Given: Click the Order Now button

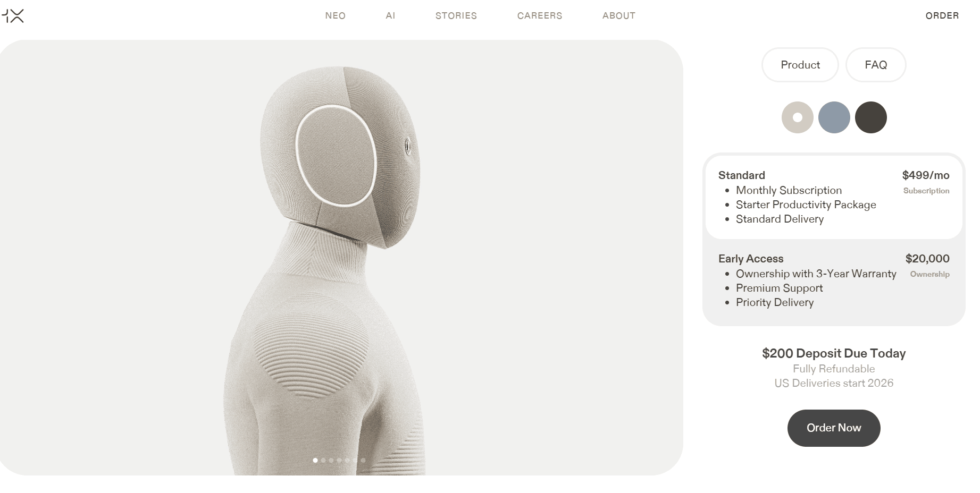Looking at the screenshot, I should (x=834, y=428).
